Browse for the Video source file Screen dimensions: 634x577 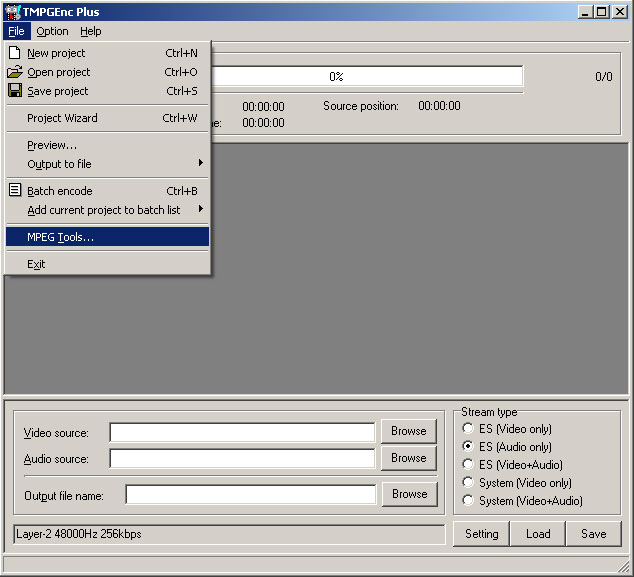[x=409, y=431]
